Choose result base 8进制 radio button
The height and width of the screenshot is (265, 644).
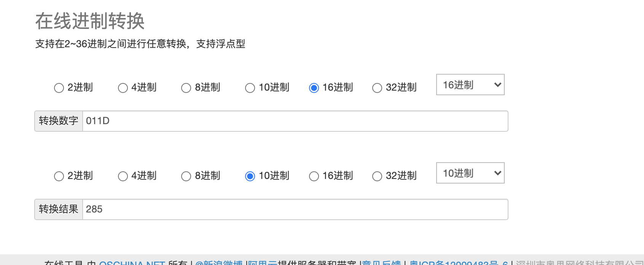[186, 176]
